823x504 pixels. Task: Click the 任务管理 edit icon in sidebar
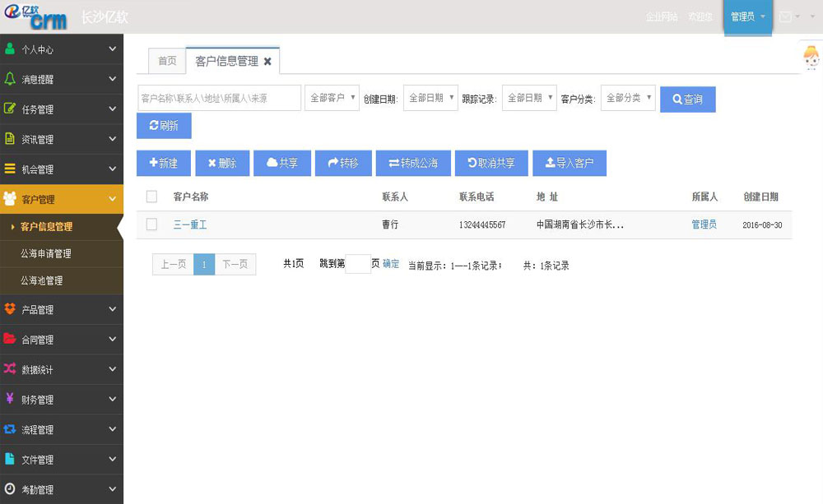tap(10, 109)
